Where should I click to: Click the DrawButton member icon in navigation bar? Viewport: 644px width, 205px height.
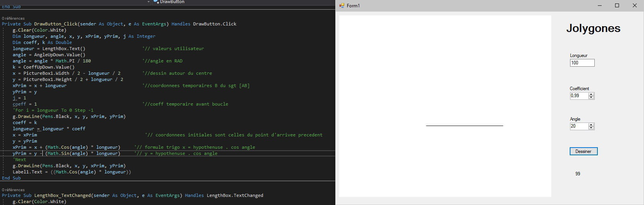156,2
